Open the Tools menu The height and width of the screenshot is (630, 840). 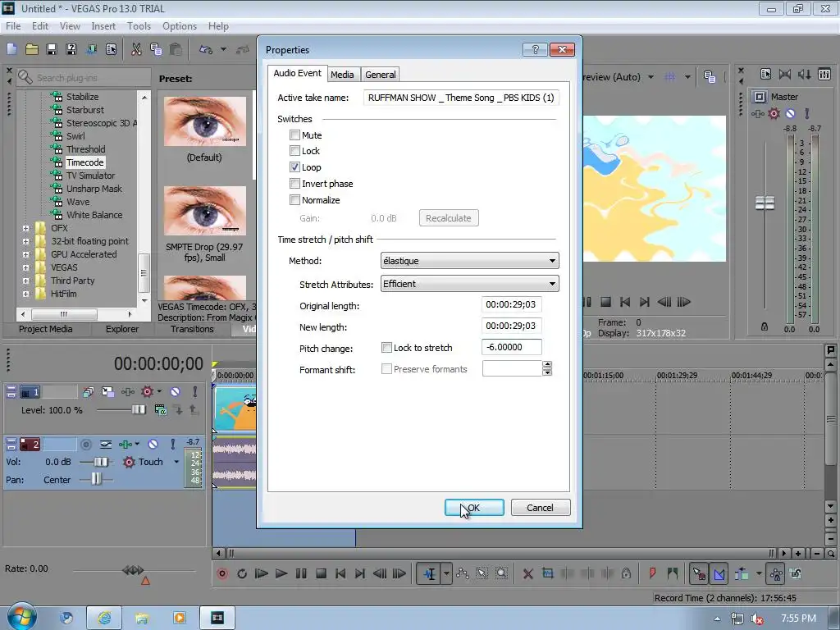point(139,25)
